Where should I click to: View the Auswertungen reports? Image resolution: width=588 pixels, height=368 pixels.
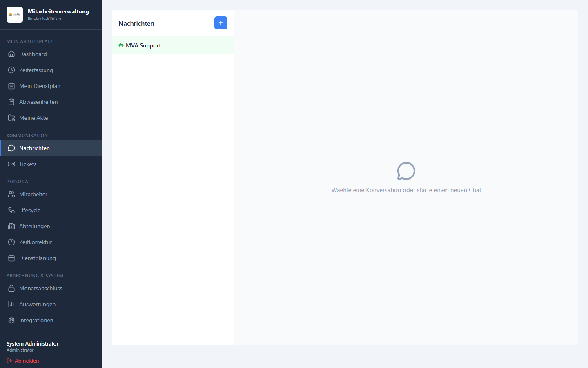click(51, 304)
